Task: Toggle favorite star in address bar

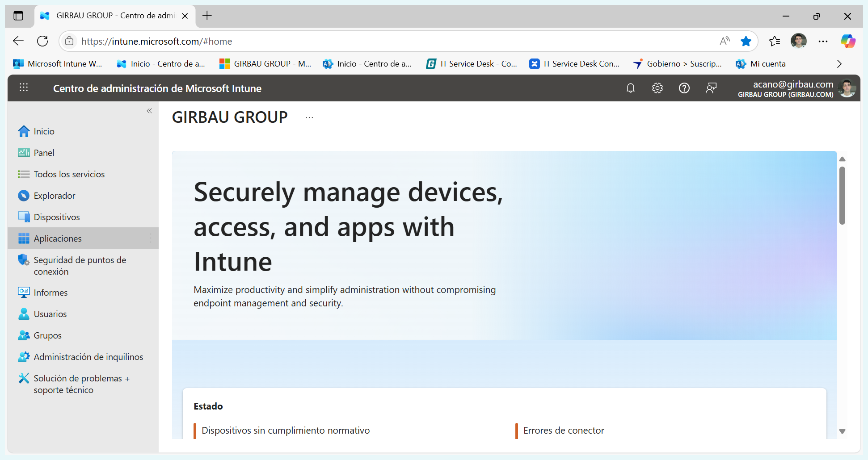Action: point(746,41)
